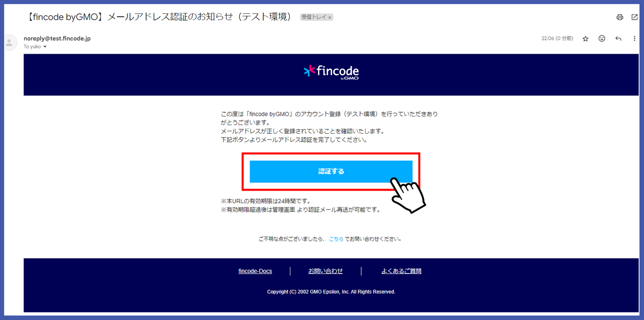
Task: Click the fincode byGMO logo
Action: [x=331, y=72]
